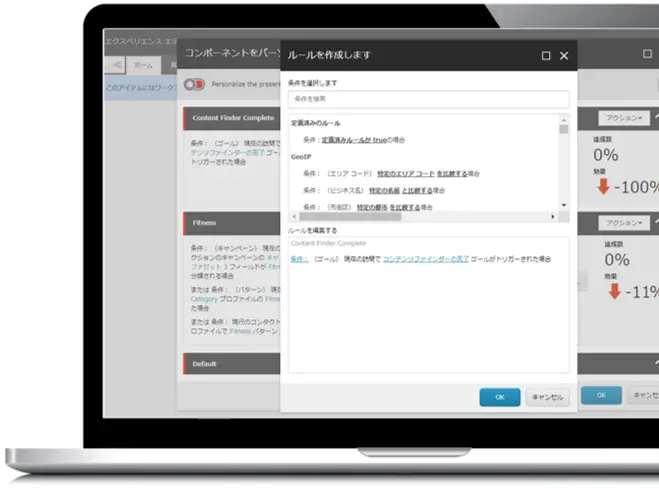Select the 特定のエリア コード link
This screenshot has width=659, height=489.
401,173
